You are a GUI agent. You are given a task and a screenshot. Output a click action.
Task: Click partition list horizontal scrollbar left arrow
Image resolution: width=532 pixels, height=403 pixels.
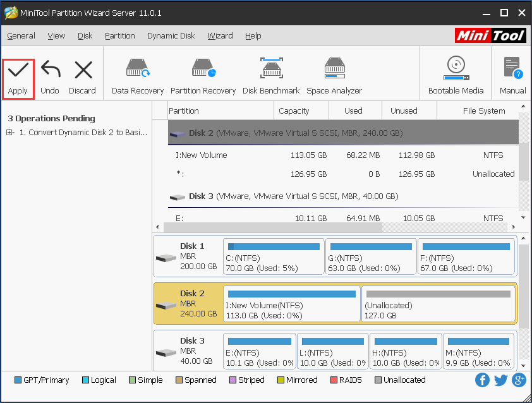tap(157, 227)
